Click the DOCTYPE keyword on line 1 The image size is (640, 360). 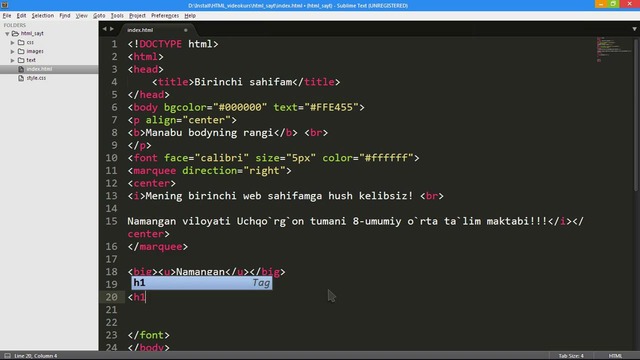tap(160, 44)
